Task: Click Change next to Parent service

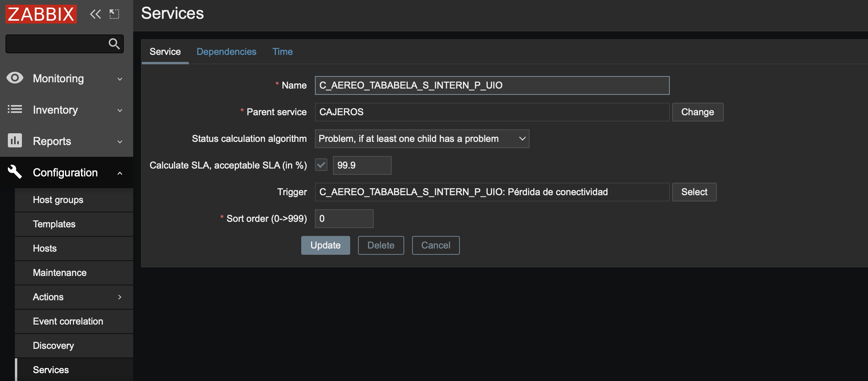Action: pyautogui.click(x=697, y=112)
